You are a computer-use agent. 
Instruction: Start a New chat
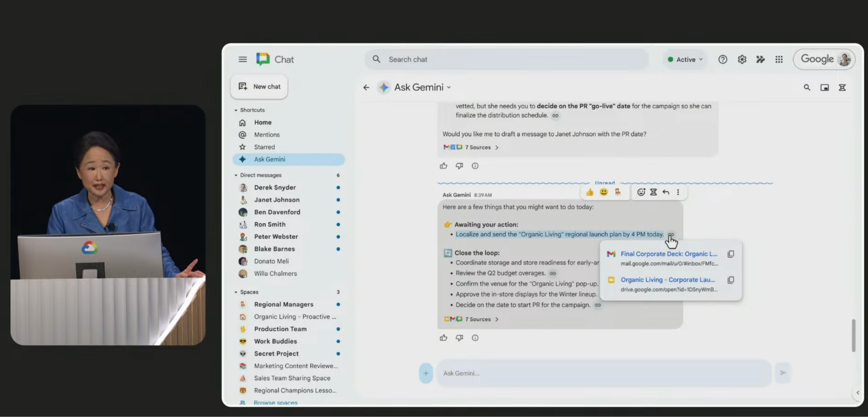pyautogui.click(x=259, y=87)
